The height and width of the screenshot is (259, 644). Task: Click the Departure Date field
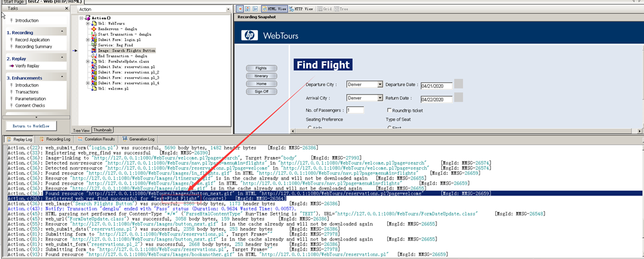click(436, 86)
